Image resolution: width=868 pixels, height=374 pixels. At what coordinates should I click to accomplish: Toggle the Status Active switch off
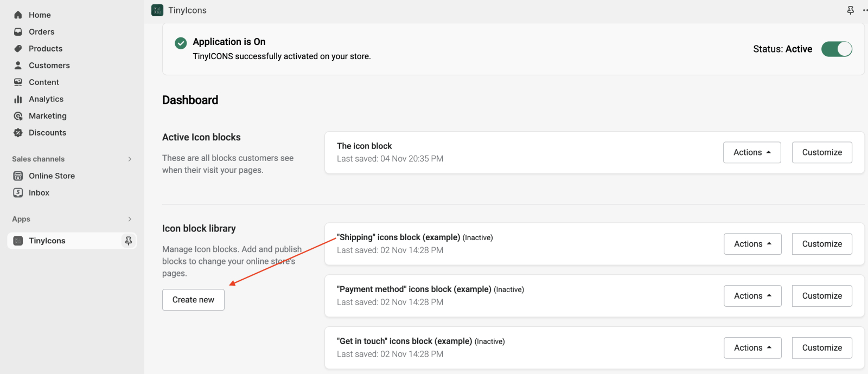[836, 49]
